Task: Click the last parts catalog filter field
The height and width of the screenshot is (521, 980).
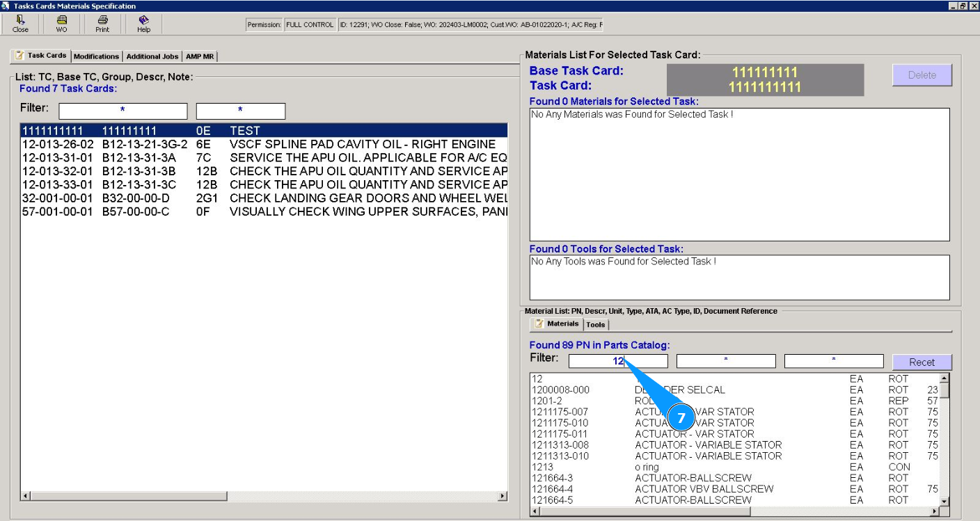Action: pos(834,361)
